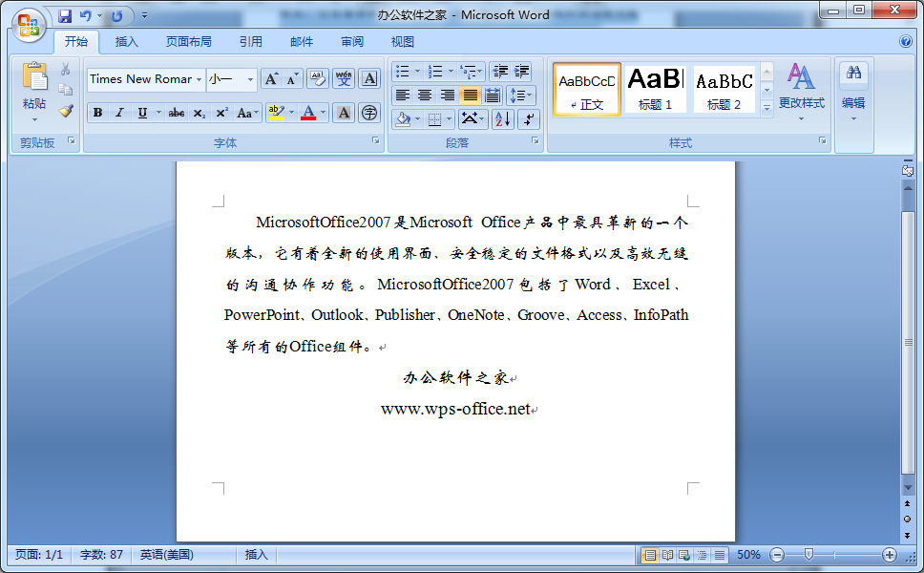Open the Phonetic Guide (wén) tool
The height and width of the screenshot is (573, 924).
point(344,79)
